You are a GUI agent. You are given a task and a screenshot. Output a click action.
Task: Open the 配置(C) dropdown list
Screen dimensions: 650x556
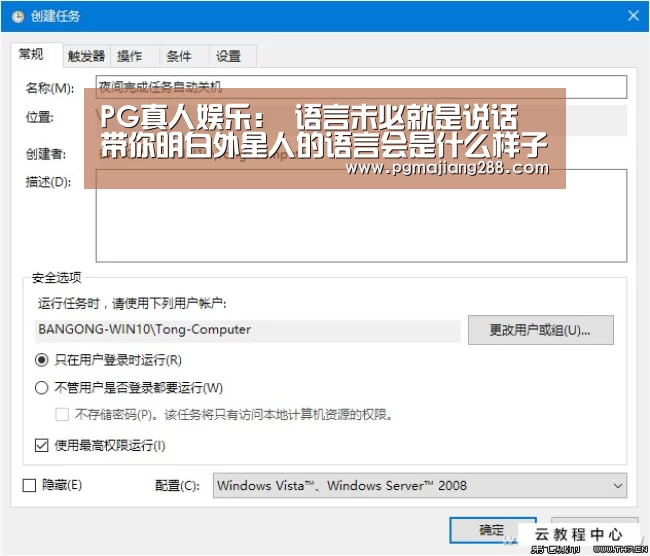click(420, 486)
